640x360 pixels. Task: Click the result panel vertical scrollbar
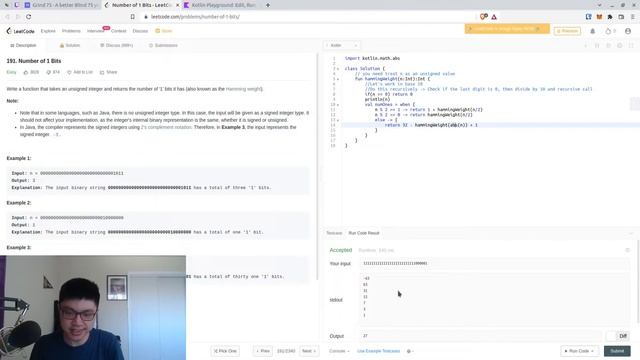click(x=638, y=282)
